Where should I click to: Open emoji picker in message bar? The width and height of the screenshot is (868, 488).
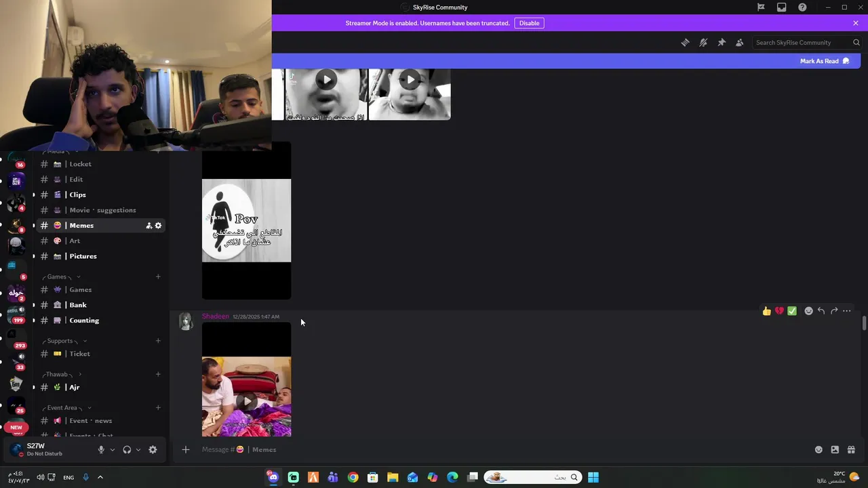coord(818,449)
